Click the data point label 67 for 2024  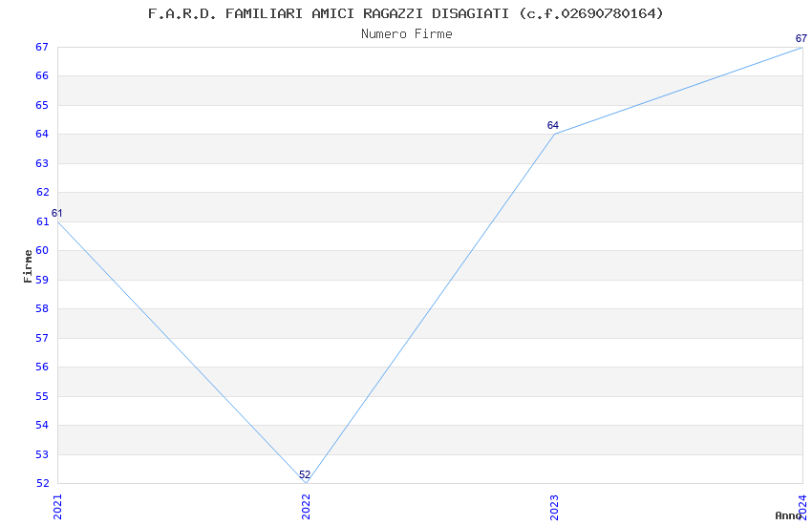point(801,38)
